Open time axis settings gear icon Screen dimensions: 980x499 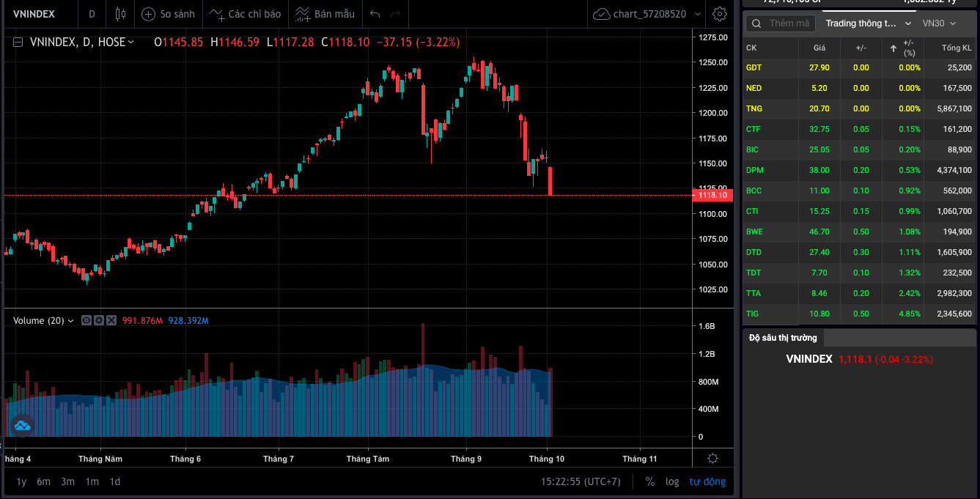pos(712,459)
